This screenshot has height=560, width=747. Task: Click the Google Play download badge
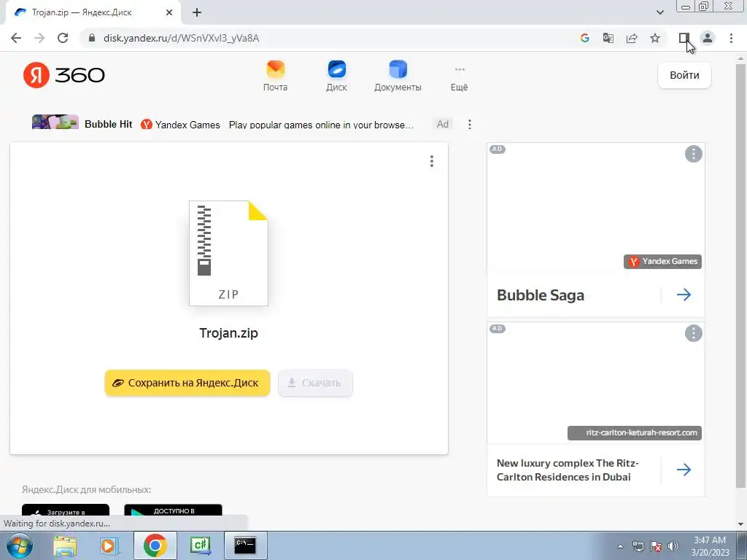click(173, 510)
